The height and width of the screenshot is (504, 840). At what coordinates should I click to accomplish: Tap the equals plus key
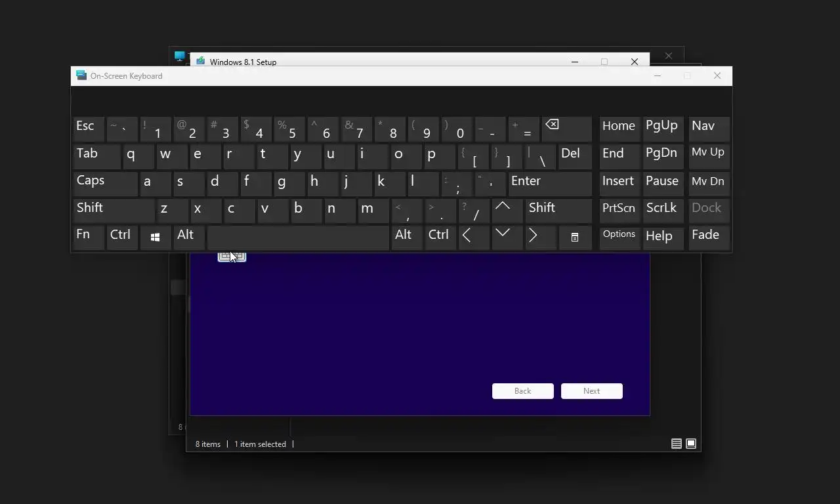coord(524,129)
